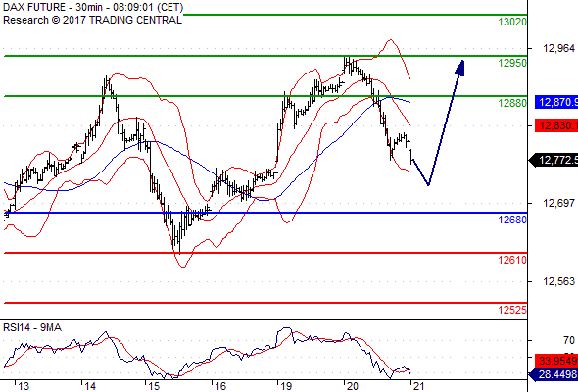578x392 pixels.
Task: Click the 12,964 price axis value
Action: point(558,48)
